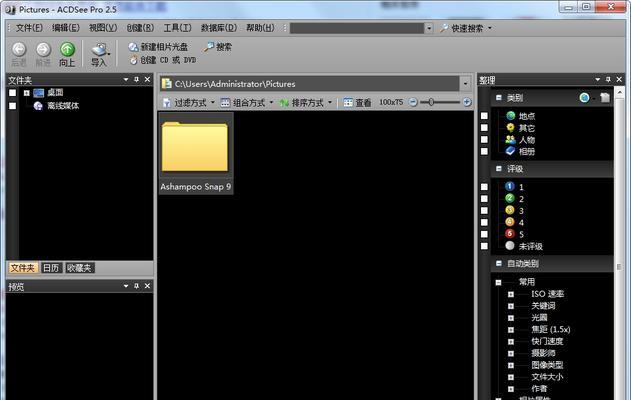Tick the checkbox next to 桌面
This screenshot has height=400, width=631.
(12, 93)
